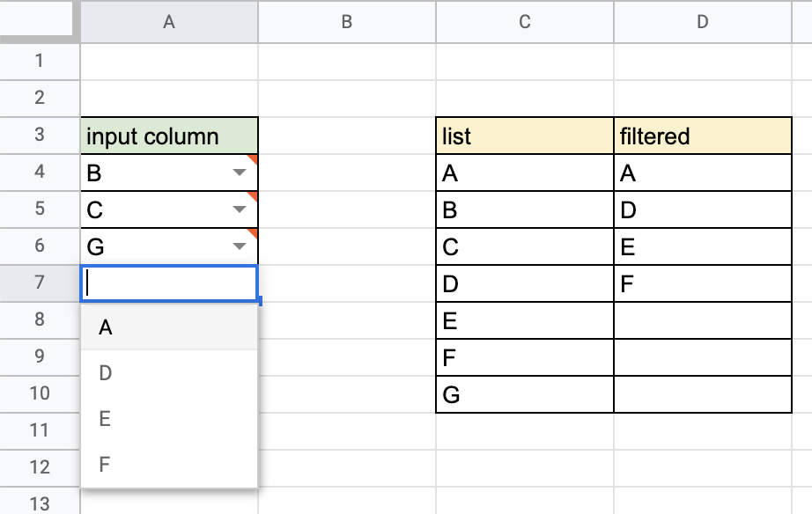Select the 'filtered' header cell
Image resolution: width=812 pixels, height=514 pixels.
click(x=703, y=136)
